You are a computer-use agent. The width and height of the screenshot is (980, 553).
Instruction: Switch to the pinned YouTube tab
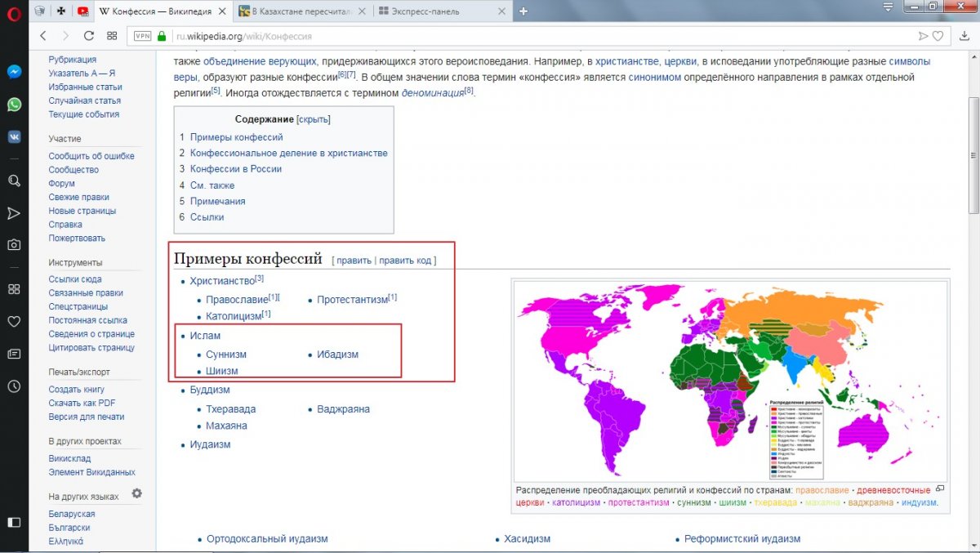pos(82,11)
